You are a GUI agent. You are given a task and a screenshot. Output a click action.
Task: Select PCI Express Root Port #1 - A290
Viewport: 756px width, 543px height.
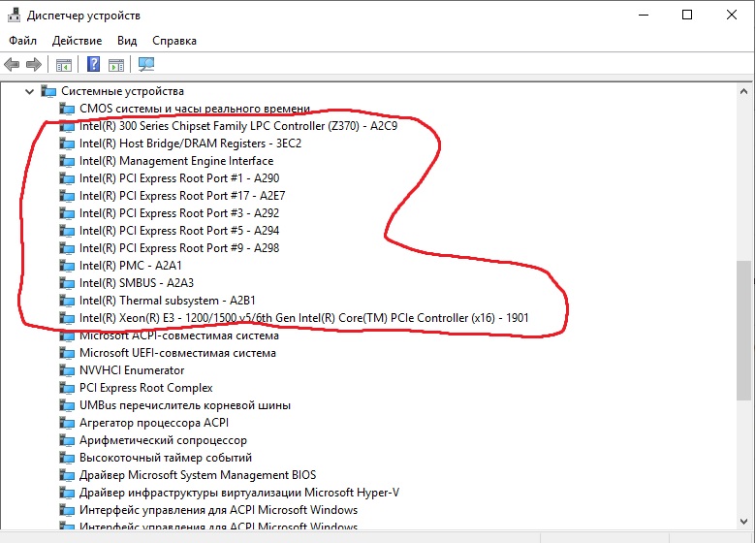(179, 178)
